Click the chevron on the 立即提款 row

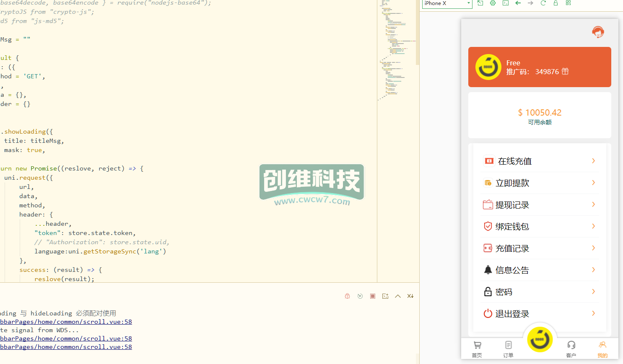(594, 183)
